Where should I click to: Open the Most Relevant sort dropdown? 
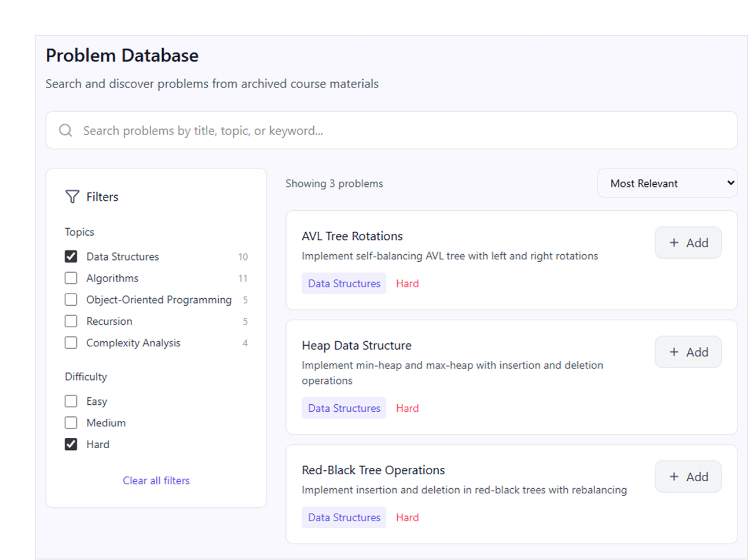pos(668,183)
